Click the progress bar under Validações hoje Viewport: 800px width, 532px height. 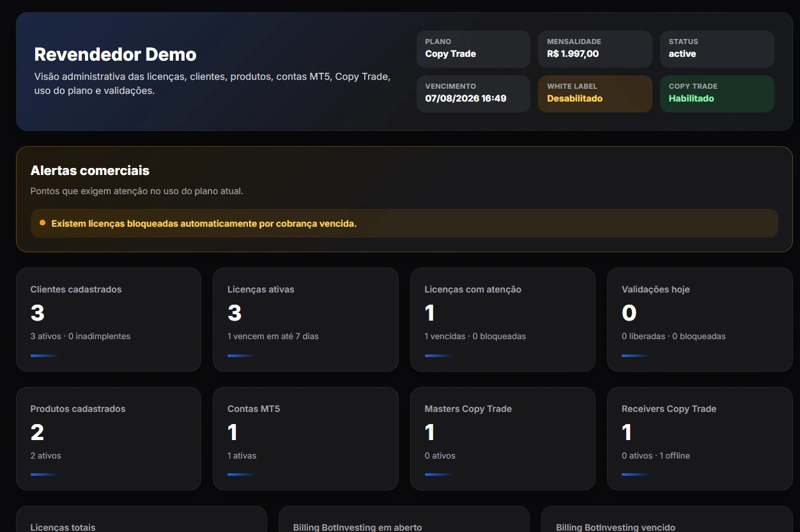pos(636,356)
